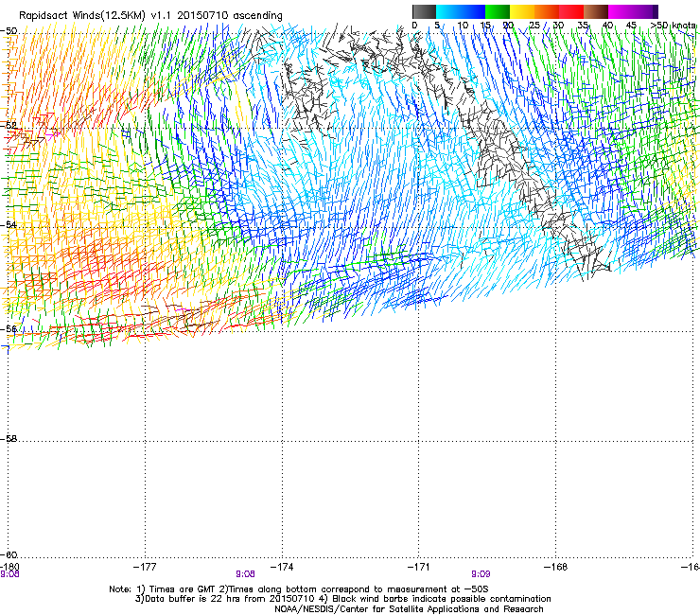The width and height of the screenshot is (700, 615).
Task: Click the magenta wind barb above -56 latitude
Action: [x=181, y=309]
